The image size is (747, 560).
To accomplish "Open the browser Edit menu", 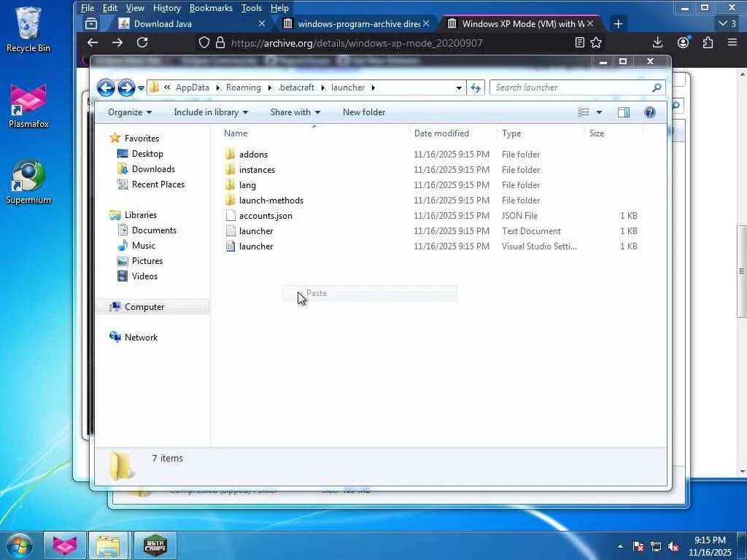I will click(x=109, y=8).
